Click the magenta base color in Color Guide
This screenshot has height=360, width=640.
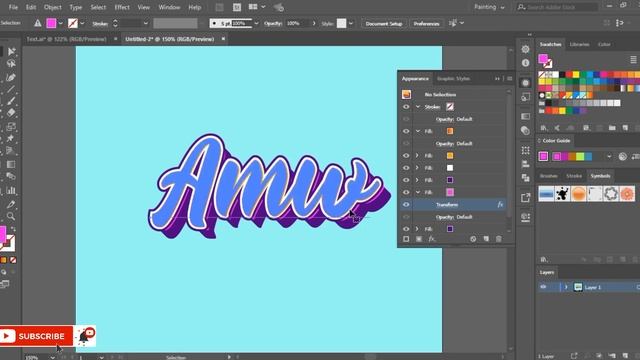point(543,156)
